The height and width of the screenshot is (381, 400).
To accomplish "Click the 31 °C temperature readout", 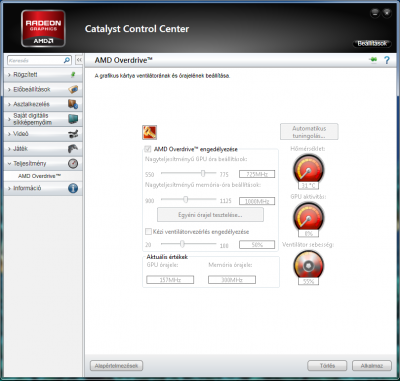I will pos(308,186).
